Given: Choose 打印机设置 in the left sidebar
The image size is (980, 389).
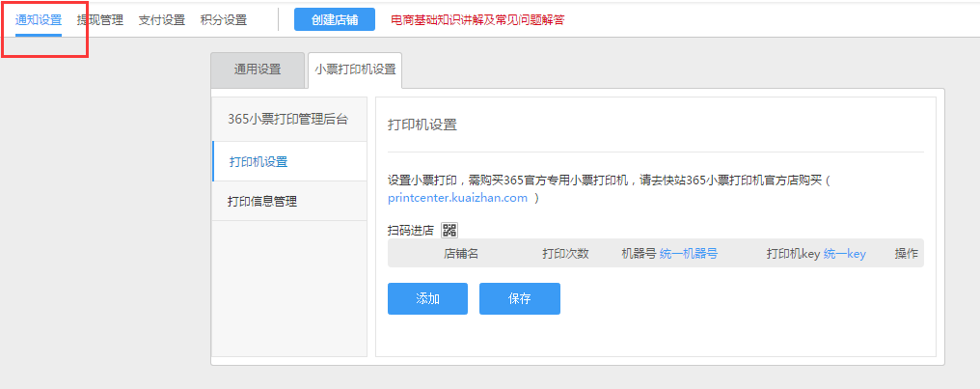Looking at the screenshot, I should pyautogui.click(x=259, y=161).
